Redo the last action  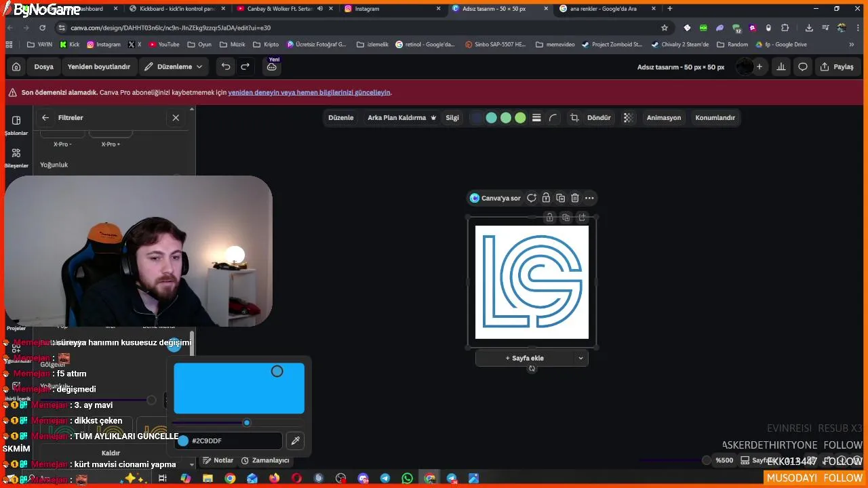click(245, 66)
